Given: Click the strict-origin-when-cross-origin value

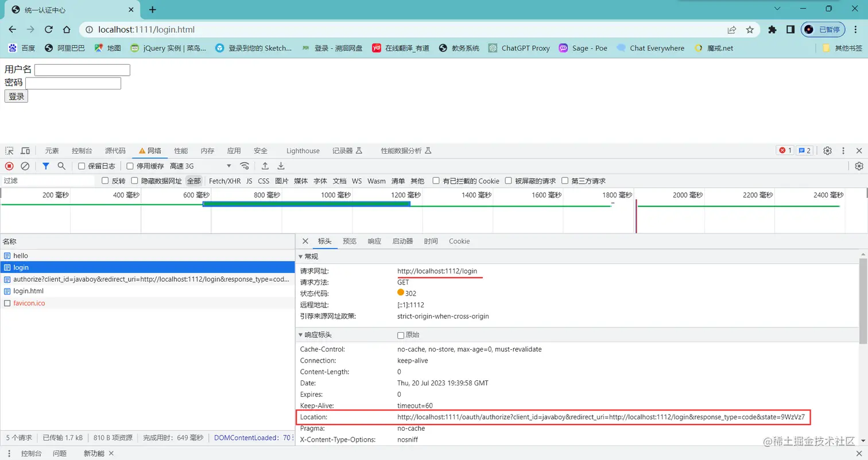Looking at the screenshot, I should point(443,316).
